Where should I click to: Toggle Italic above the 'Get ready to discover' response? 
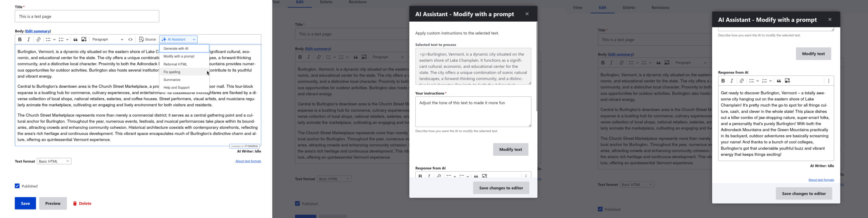(732, 81)
